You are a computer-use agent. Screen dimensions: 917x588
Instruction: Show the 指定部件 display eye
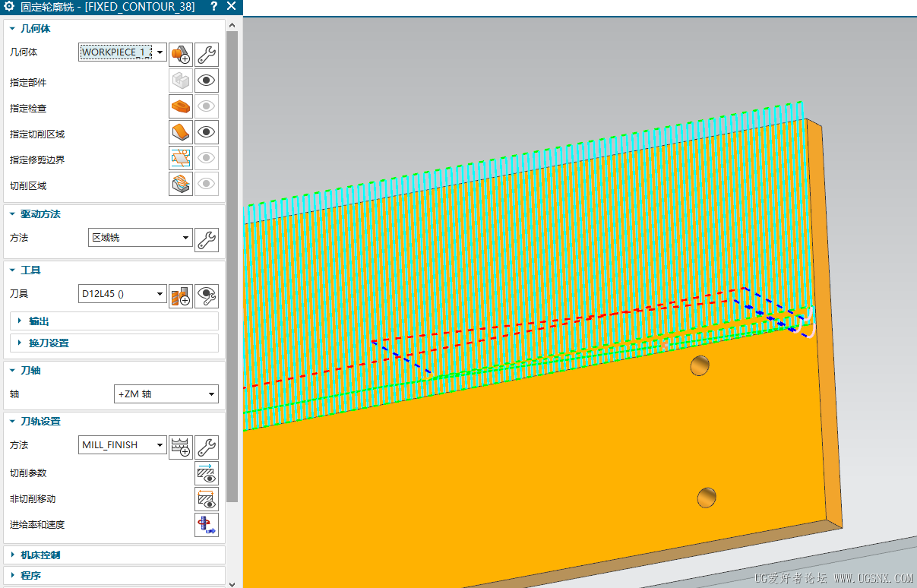tap(207, 81)
